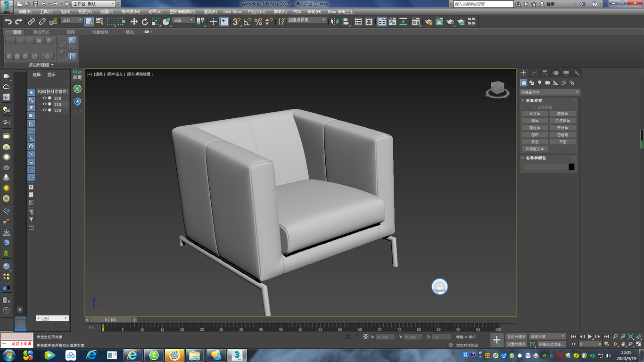
Task: Open the 标准基本体 primitives dropdown
Action: click(550, 92)
